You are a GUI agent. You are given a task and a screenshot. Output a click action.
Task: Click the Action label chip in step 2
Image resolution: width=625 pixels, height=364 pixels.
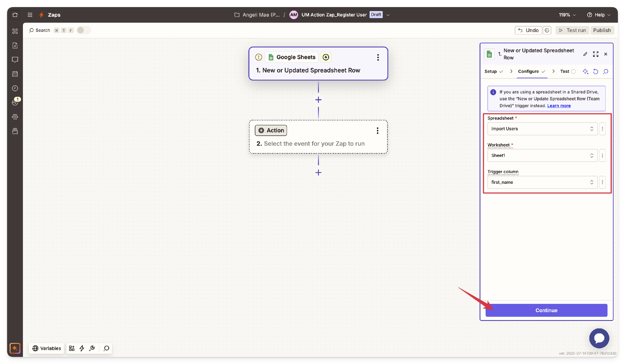[271, 130]
